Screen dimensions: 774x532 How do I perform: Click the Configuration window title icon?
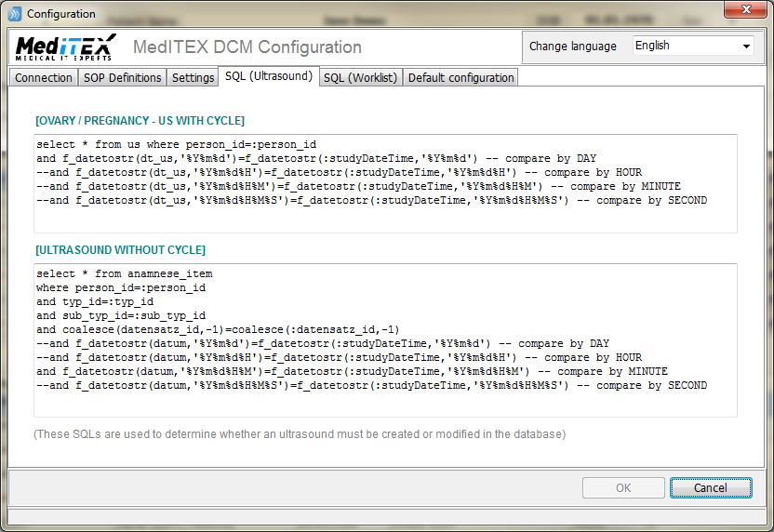pyautogui.click(x=15, y=13)
